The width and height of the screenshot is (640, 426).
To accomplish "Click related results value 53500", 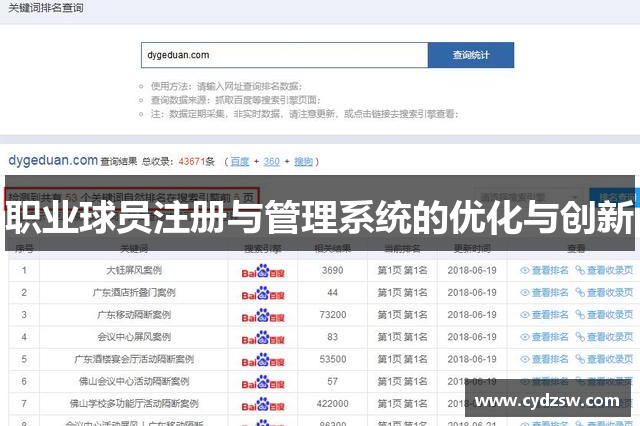I will click(333, 359).
